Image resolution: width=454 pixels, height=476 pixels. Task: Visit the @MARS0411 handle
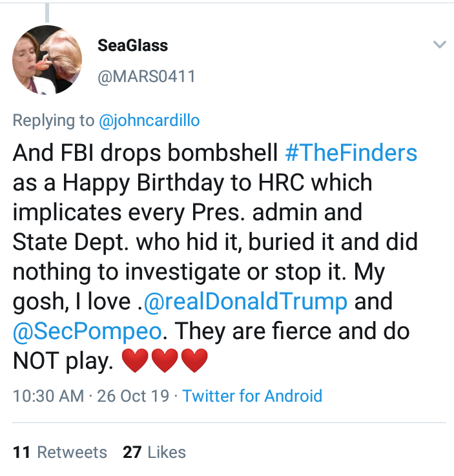coord(146,77)
